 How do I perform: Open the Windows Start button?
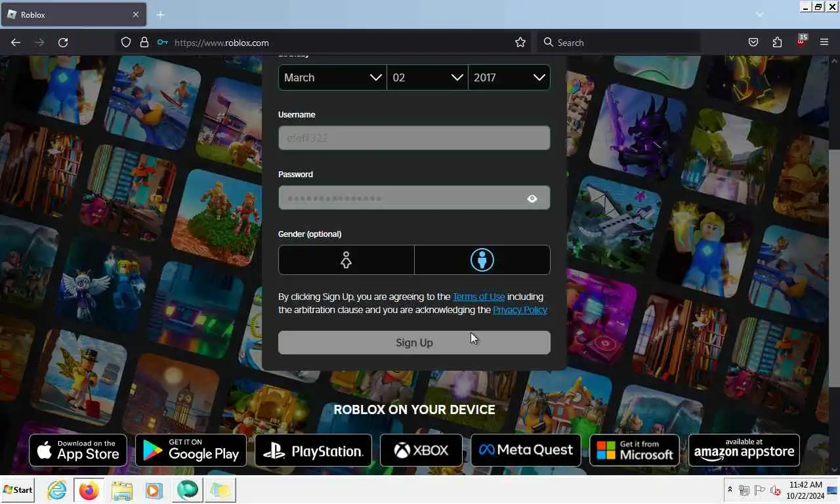tap(18, 490)
